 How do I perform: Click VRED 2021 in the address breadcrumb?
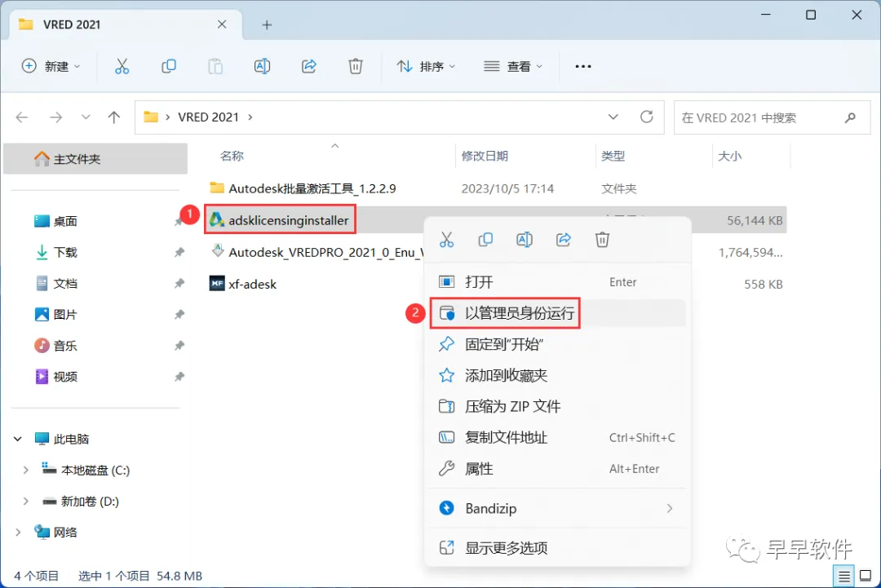point(209,117)
